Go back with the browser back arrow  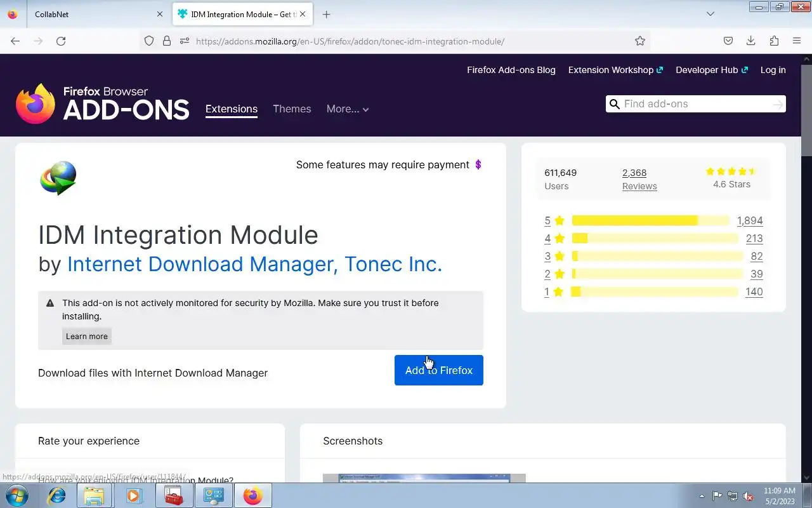(15, 41)
